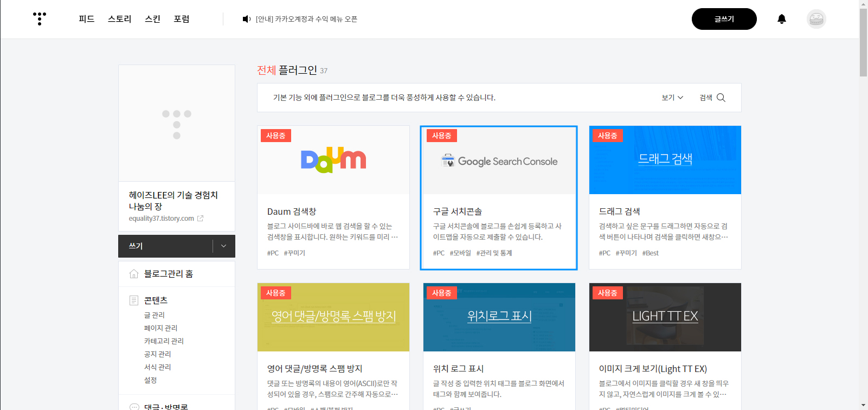Viewport: 868px width, 410px height.
Task: Click the blog profile placeholder image
Action: point(177,124)
